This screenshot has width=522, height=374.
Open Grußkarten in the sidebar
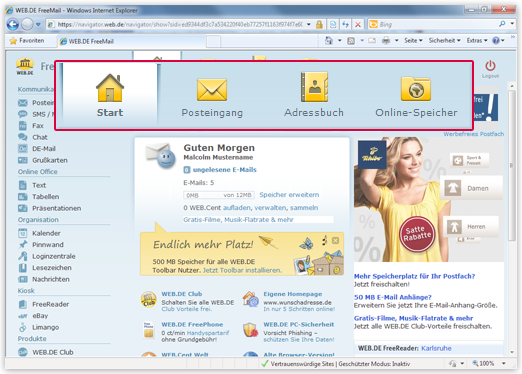(43, 160)
